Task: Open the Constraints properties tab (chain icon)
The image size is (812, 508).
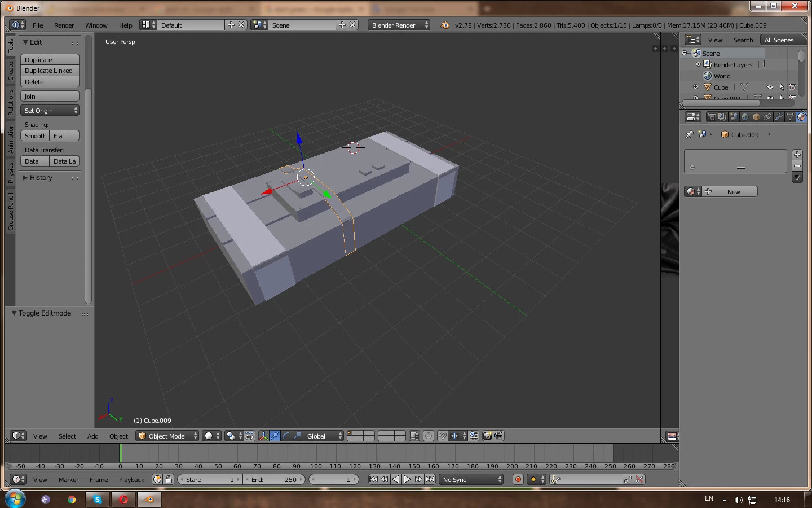Action: pyautogui.click(x=767, y=117)
